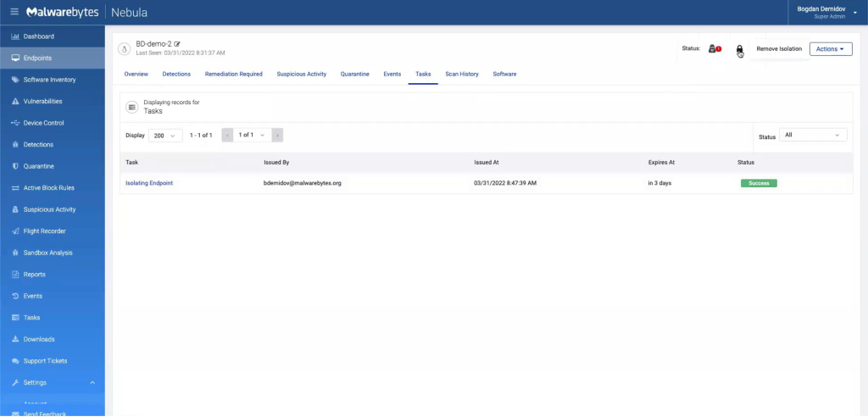Click the BD-demo-2 endpoint name
The image size is (868, 417).
(x=154, y=44)
